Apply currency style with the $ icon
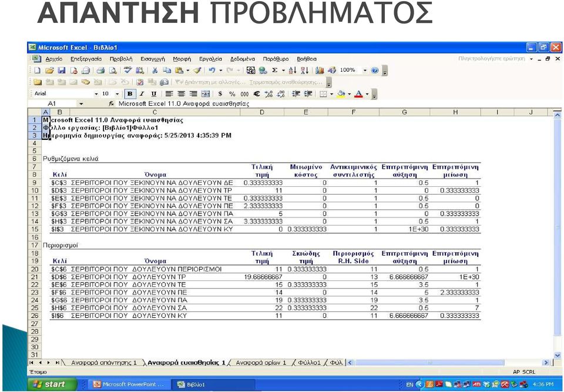 pos(220,93)
